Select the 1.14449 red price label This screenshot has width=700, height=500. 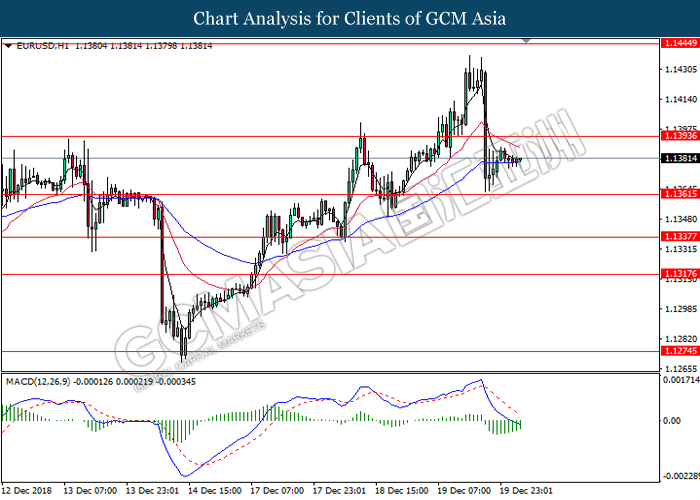pyautogui.click(x=680, y=43)
